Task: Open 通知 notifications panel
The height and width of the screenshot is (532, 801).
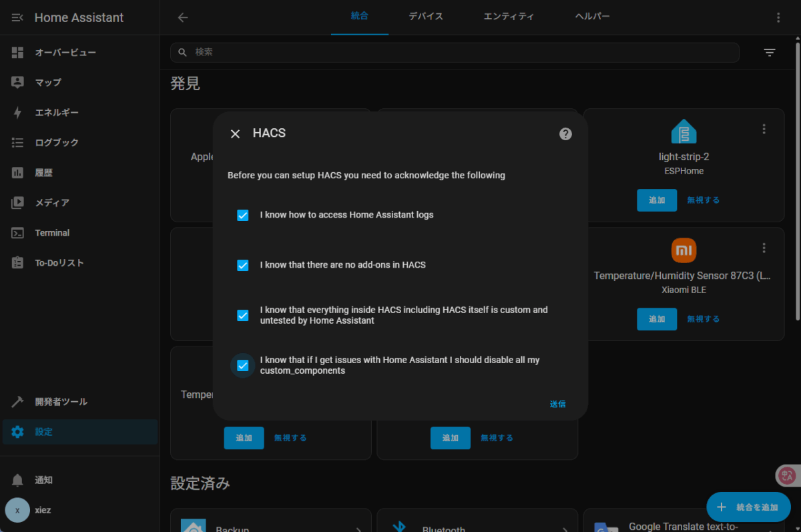Action: [80, 480]
